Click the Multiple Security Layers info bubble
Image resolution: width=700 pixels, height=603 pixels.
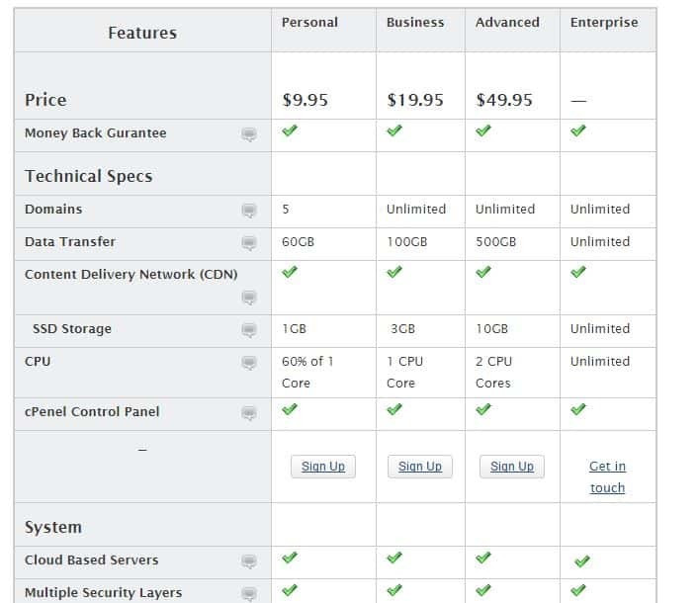coord(249,594)
